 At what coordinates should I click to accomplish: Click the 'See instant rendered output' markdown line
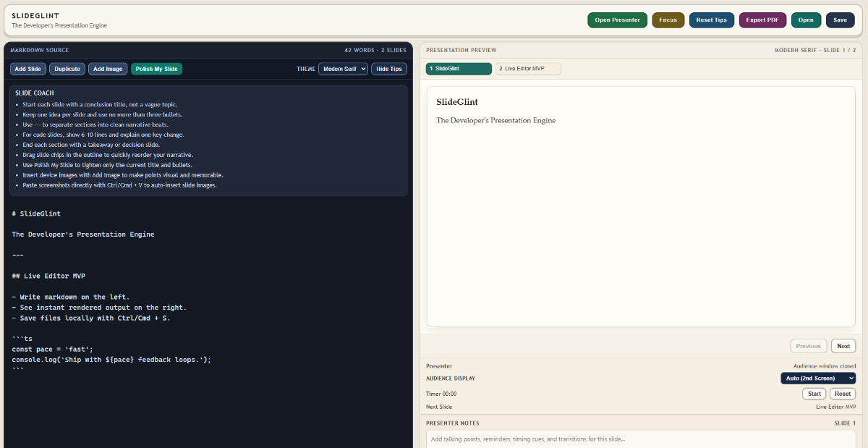click(99, 308)
